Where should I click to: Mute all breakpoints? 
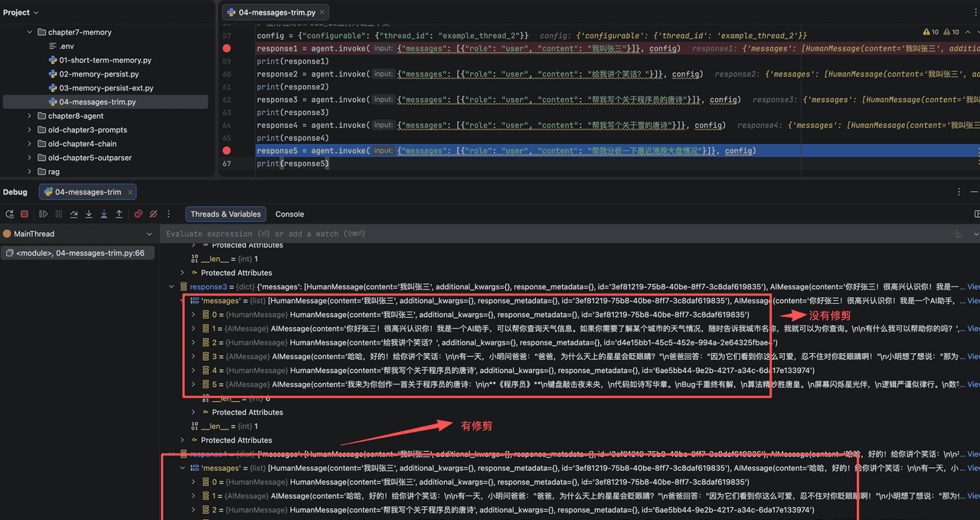(x=154, y=214)
